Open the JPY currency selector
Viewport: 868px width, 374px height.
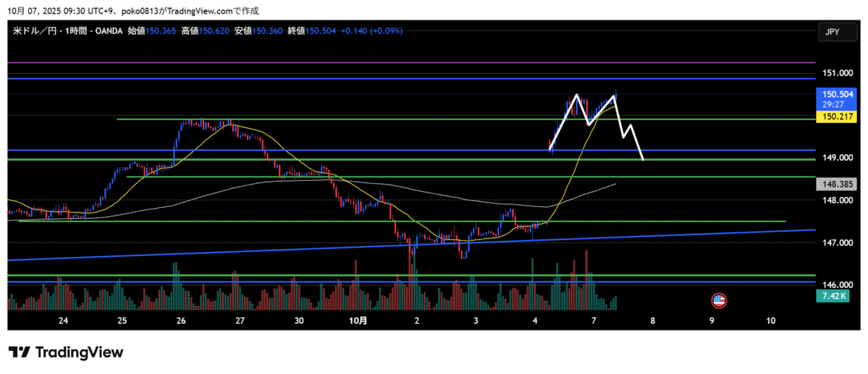point(832,31)
